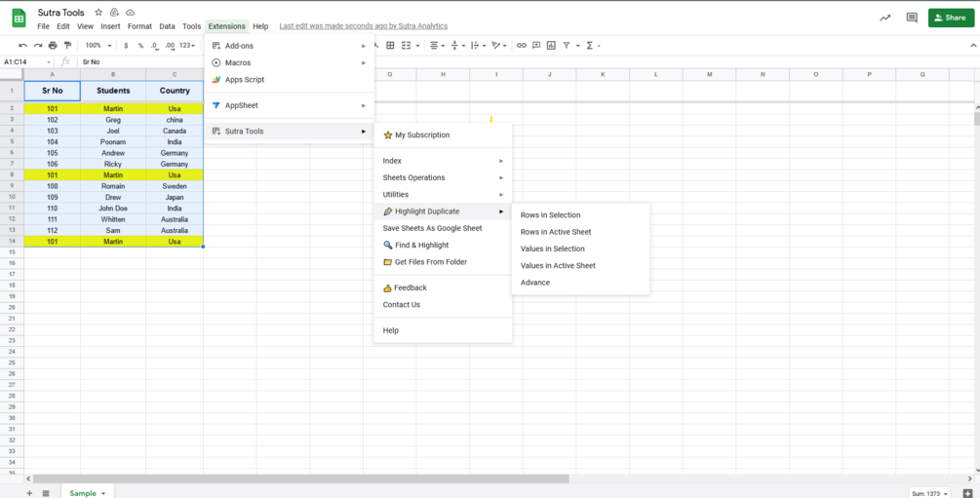980x498 pixels.
Task: Choose Find & Highlight
Action: (x=443, y=245)
